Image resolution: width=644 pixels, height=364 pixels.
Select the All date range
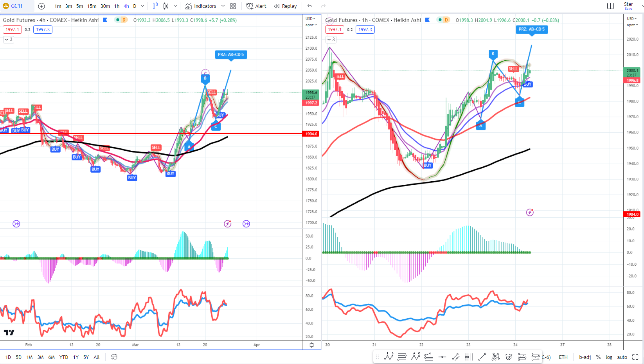pos(97,357)
